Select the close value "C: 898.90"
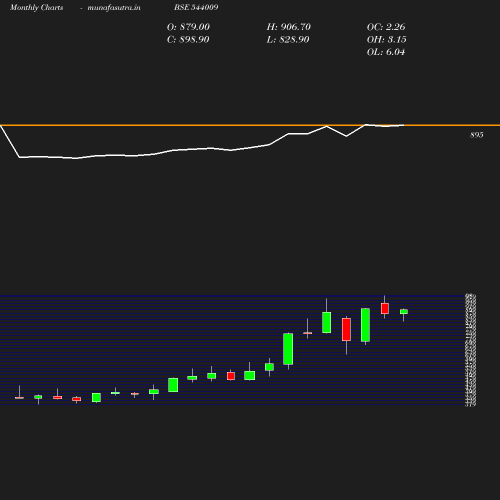The height and width of the screenshot is (500, 500). click(x=188, y=40)
